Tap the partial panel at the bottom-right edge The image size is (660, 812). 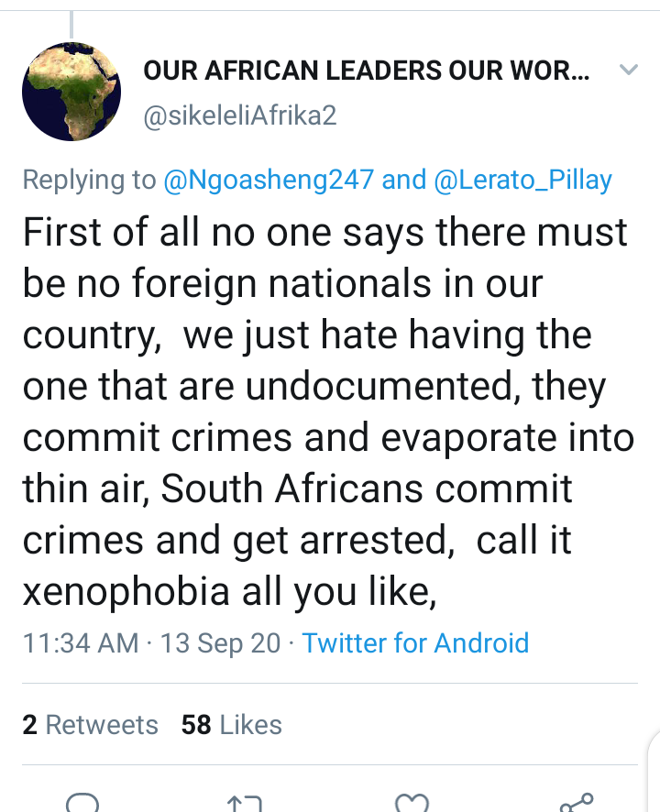pyautogui.click(x=654, y=772)
